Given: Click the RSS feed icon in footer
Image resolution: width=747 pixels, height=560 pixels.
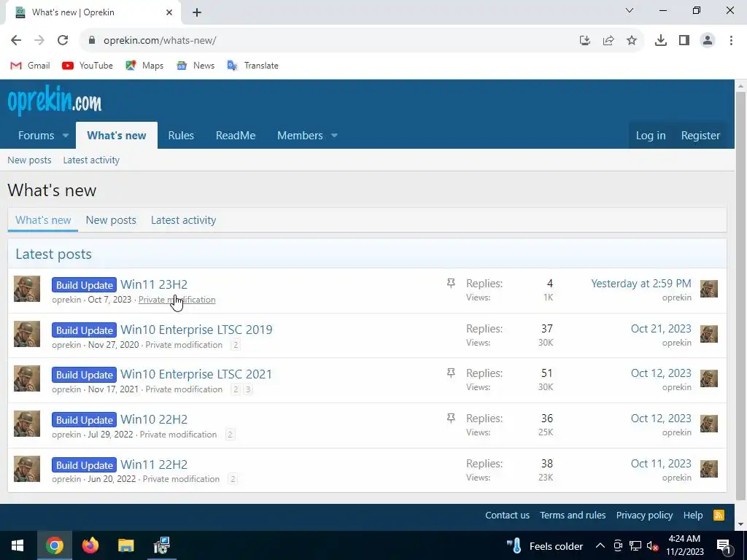Looking at the screenshot, I should pyautogui.click(x=719, y=516).
